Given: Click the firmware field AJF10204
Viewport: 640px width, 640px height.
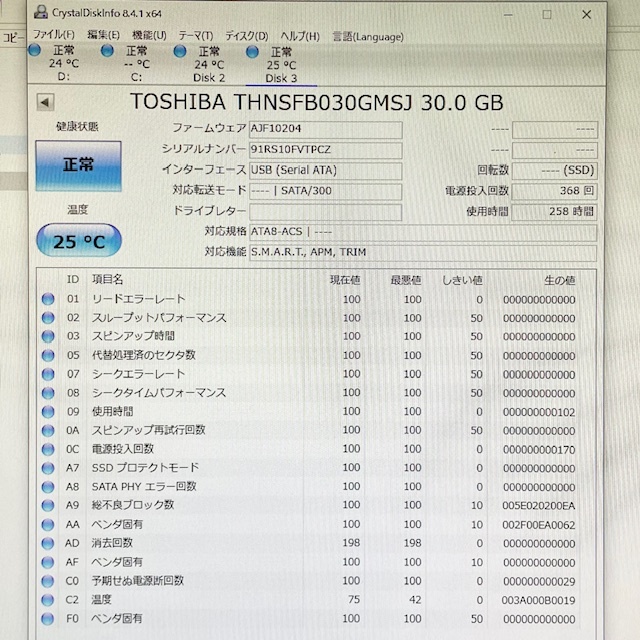Looking at the screenshot, I should point(326,129).
